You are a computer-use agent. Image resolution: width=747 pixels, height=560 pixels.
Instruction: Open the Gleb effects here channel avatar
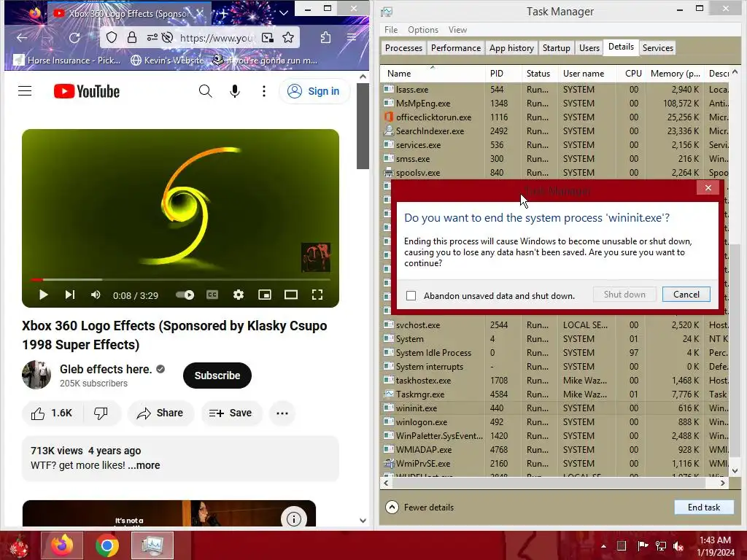[x=36, y=375]
